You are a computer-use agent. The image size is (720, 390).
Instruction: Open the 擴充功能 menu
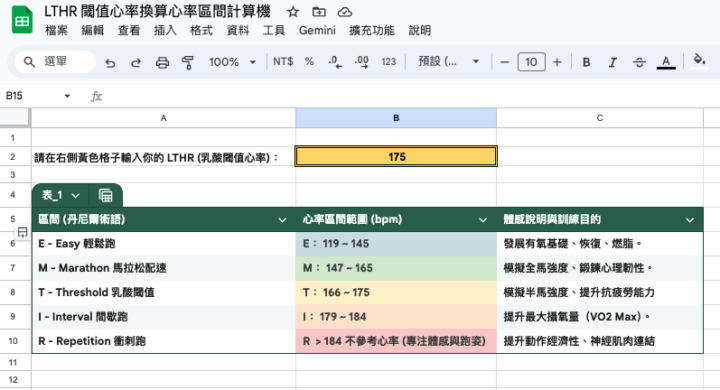click(372, 30)
